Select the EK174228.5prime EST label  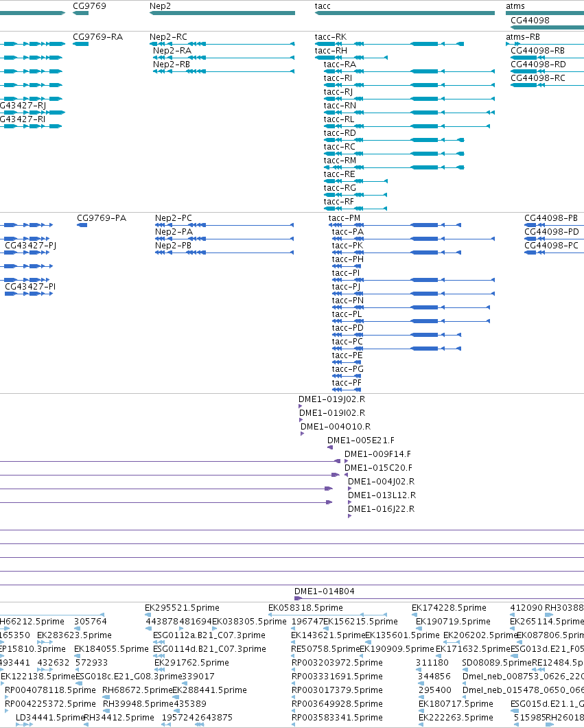point(449,608)
